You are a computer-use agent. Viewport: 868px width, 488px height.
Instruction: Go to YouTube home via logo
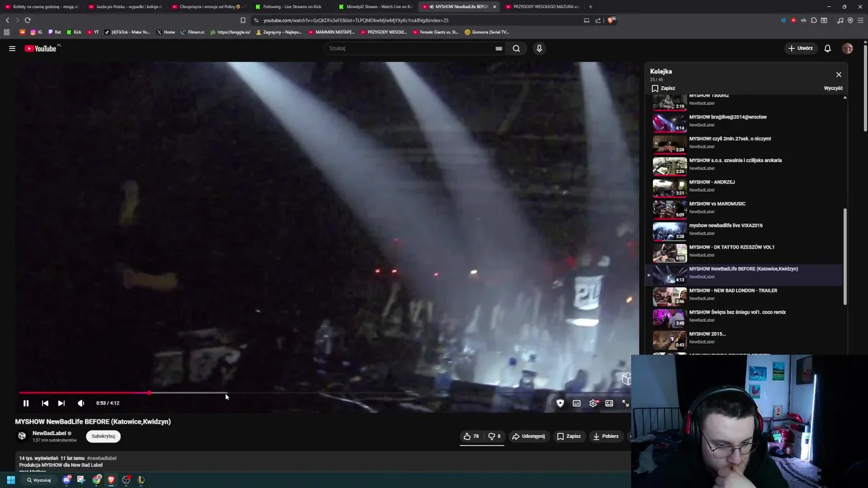coord(42,48)
